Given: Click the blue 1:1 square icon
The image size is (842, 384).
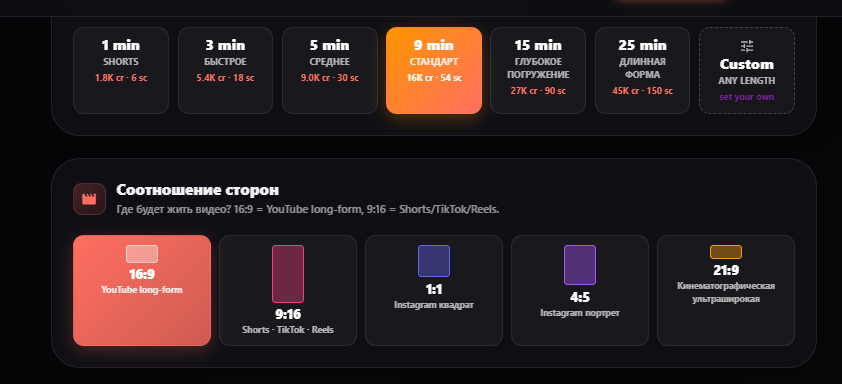Looking at the screenshot, I should tap(434, 261).
